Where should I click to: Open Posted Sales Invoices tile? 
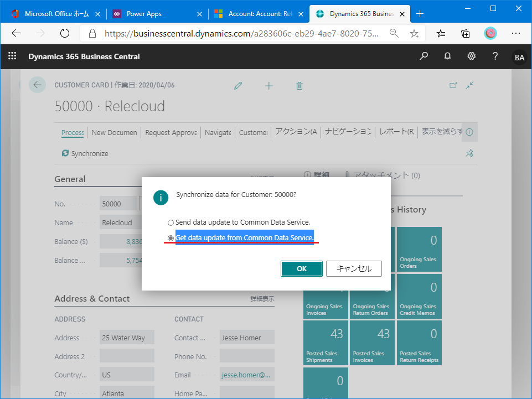click(372, 343)
